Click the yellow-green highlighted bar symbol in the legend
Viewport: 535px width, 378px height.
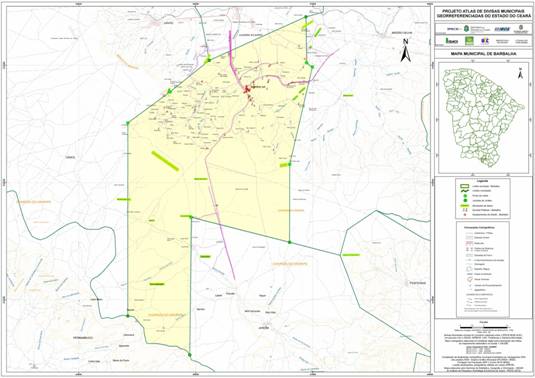tap(464, 206)
